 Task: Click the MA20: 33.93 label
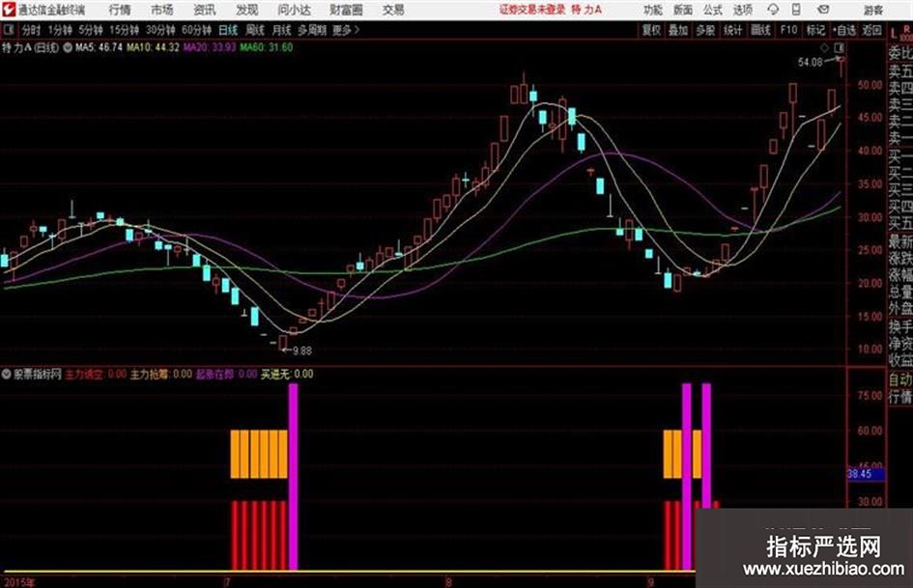210,47
